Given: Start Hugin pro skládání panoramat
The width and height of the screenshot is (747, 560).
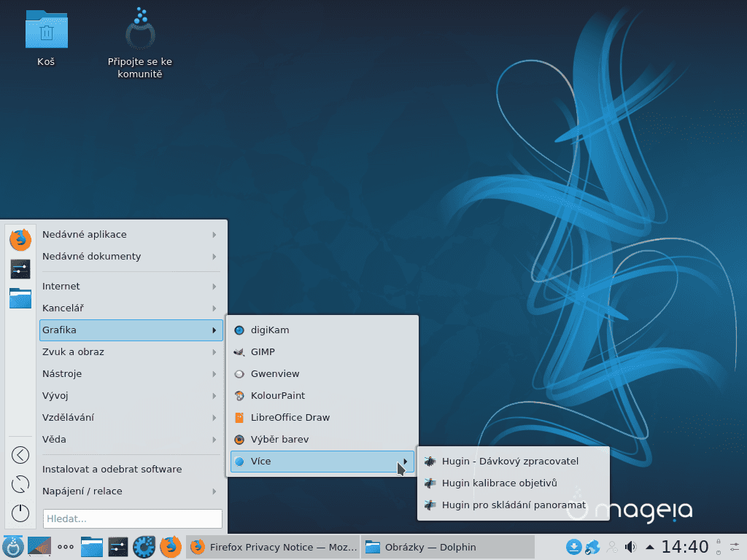Looking at the screenshot, I should 514,505.
